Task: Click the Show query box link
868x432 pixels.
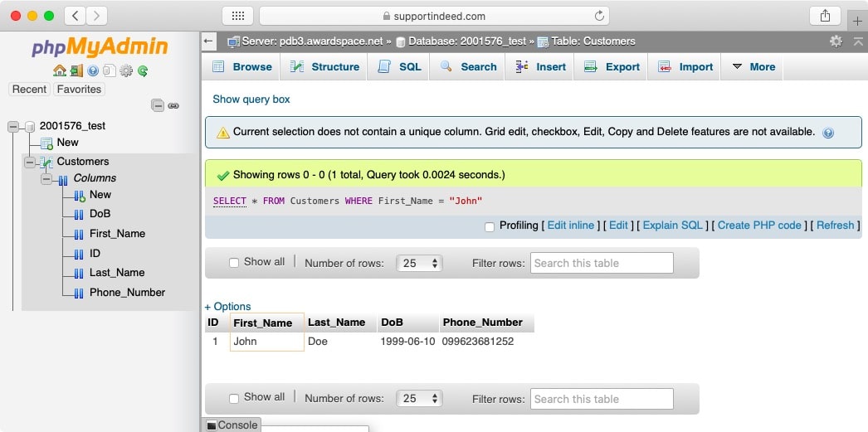Action: 251,100
